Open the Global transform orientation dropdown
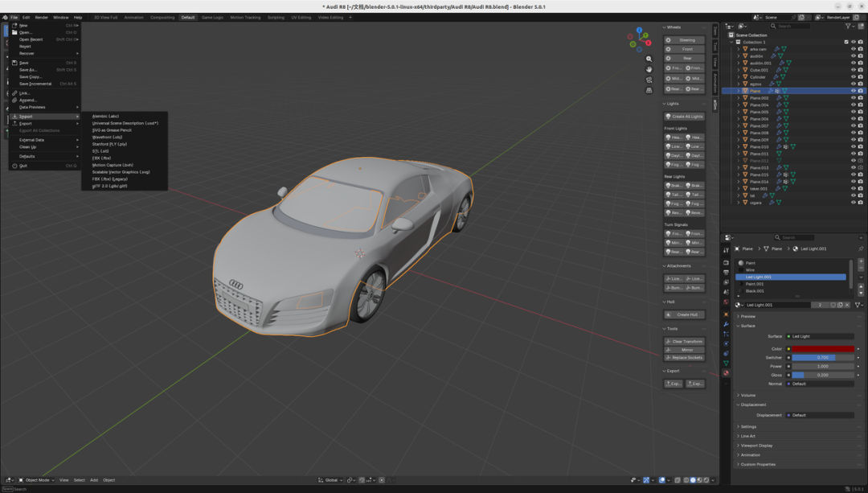868x493 pixels. click(x=330, y=480)
